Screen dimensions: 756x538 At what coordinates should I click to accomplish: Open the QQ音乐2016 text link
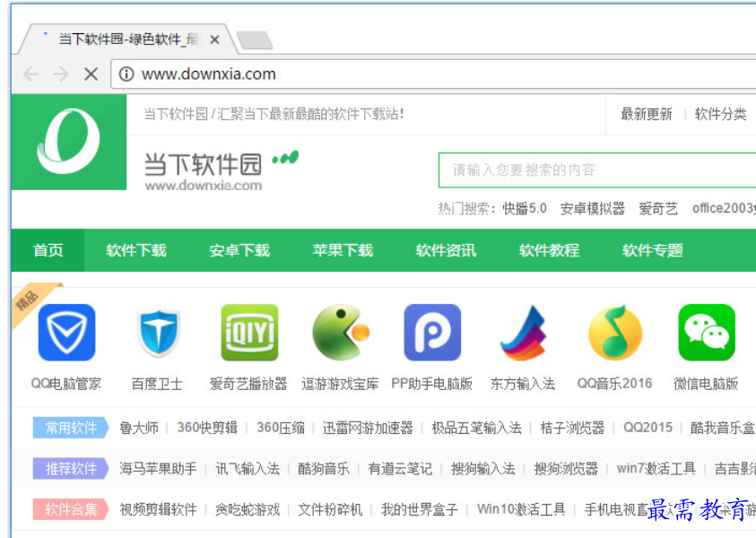pos(614,384)
